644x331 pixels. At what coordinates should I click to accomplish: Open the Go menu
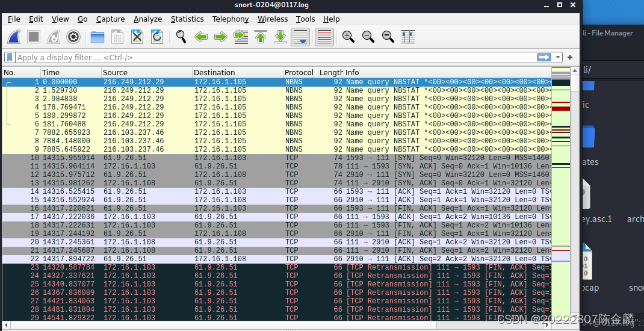coord(82,19)
